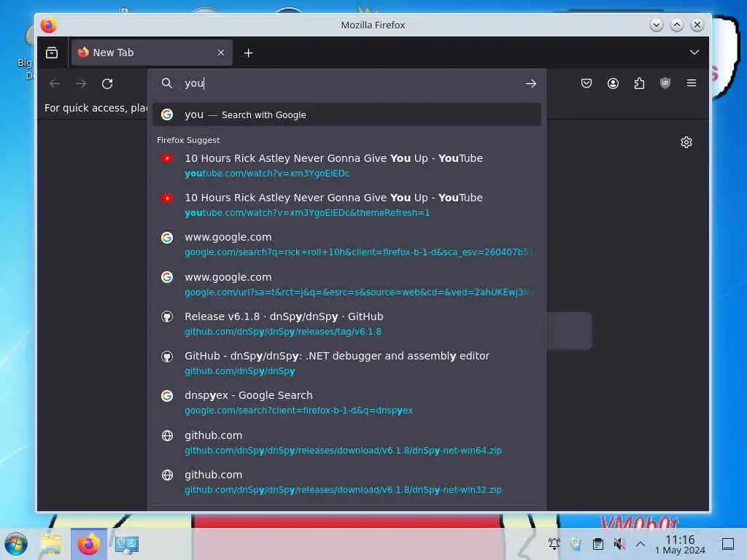The width and height of the screenshot is (747, 560).
Task: Click the magnifier icon in address bar
Action: [166, 83]
